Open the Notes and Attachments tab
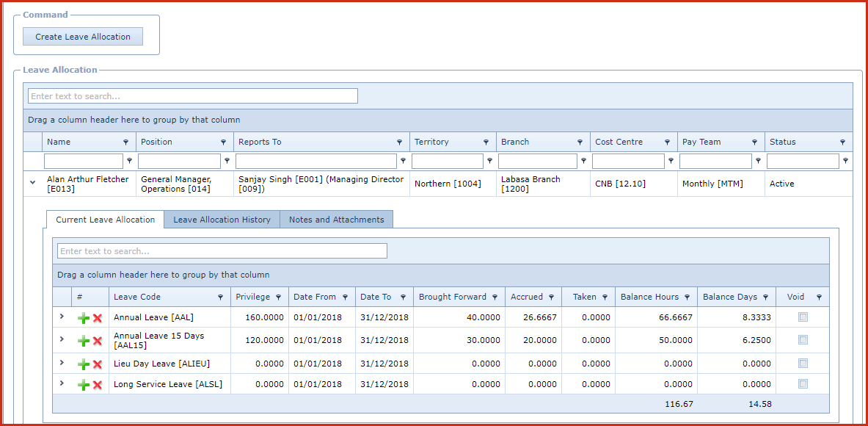The height and width of the screenshot is (426, 868). coord(336,220)
